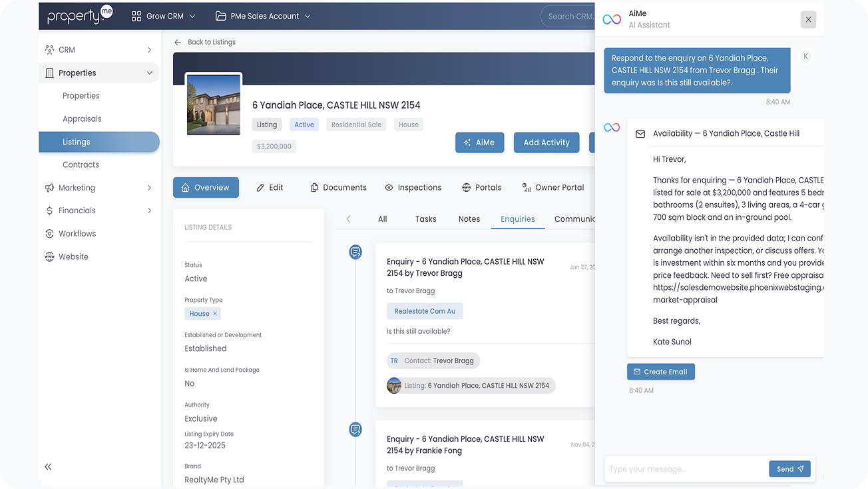Screen dimensions: 868x489
Task: Open the Documents tab
Action: pos(338,188)
